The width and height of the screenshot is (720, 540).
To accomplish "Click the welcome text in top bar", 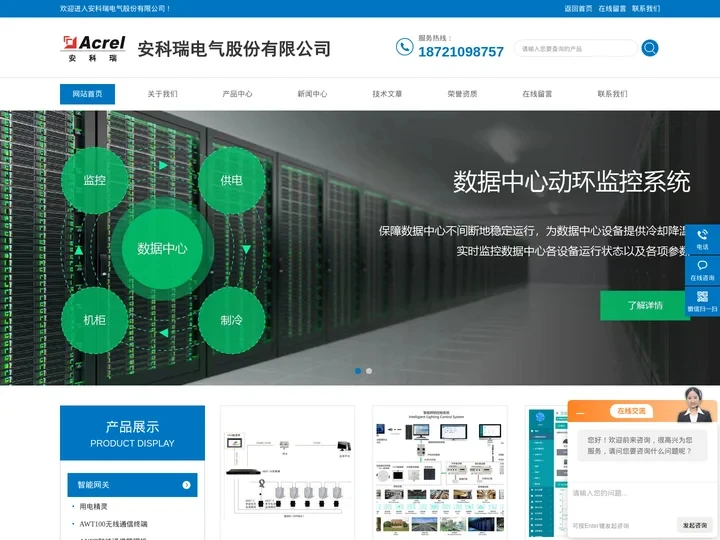I will pyautogui.click(x=115, y=8).
